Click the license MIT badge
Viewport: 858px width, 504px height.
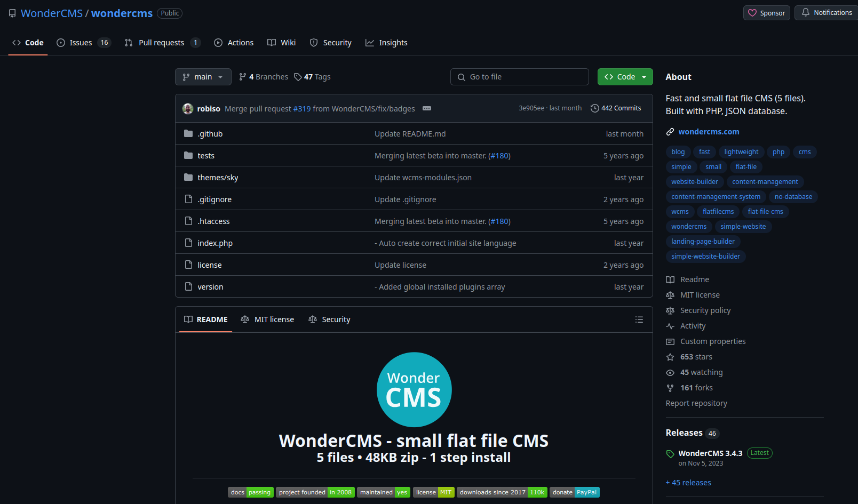(434, 492)
